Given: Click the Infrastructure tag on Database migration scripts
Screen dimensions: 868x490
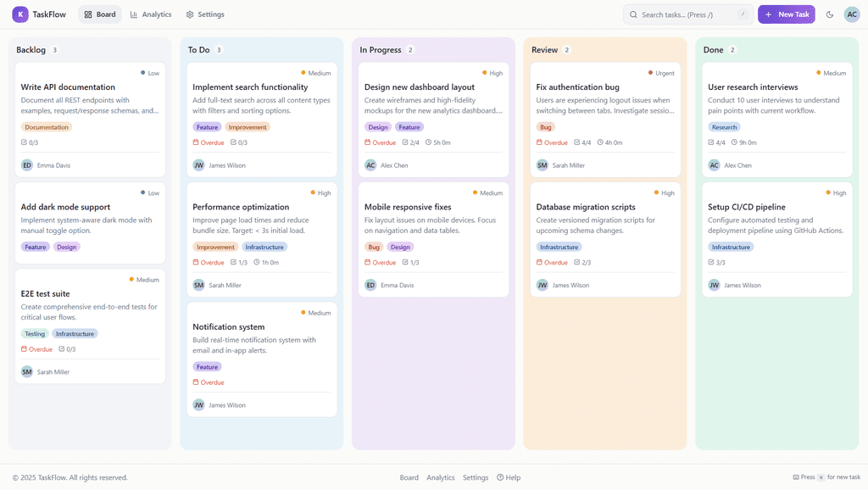Looking at the screenshot, I should [559, 248].
